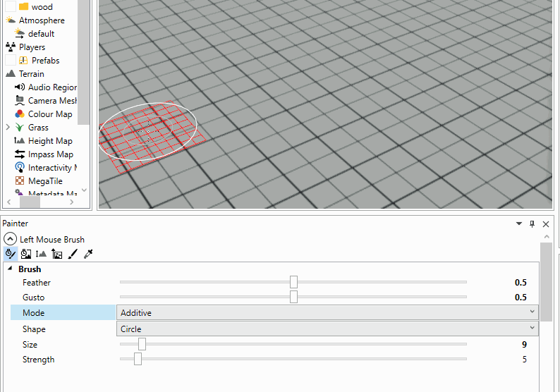Image resolution: width=560 pixels, height=392 pixels.
Task: Select the Audio Region layer
Action: pos(52,87)
